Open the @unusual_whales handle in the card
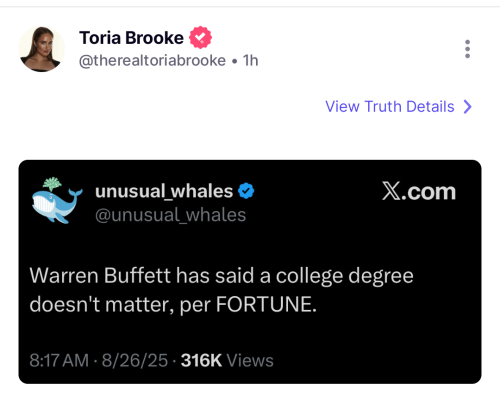 pyautogui.click(x=170, y=215)
